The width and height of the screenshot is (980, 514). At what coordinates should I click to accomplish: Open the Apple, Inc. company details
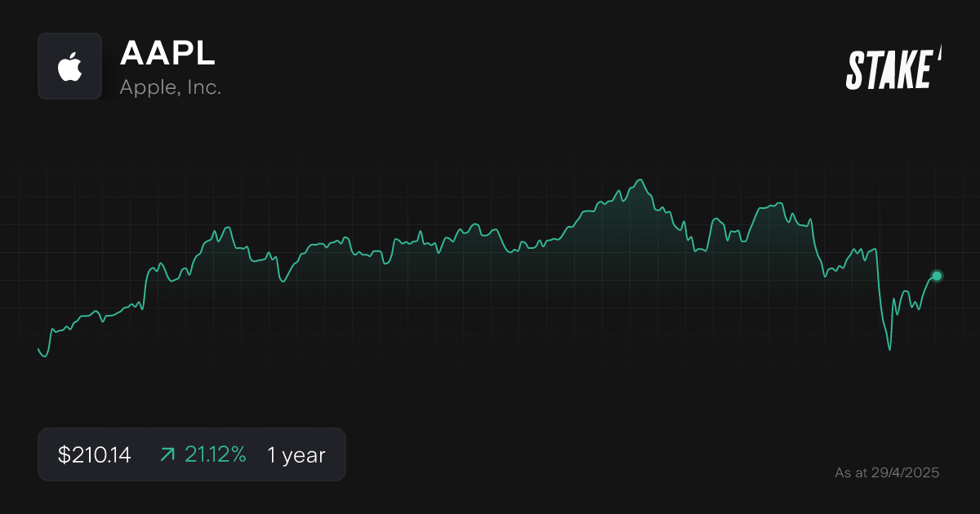pos(171,86)
